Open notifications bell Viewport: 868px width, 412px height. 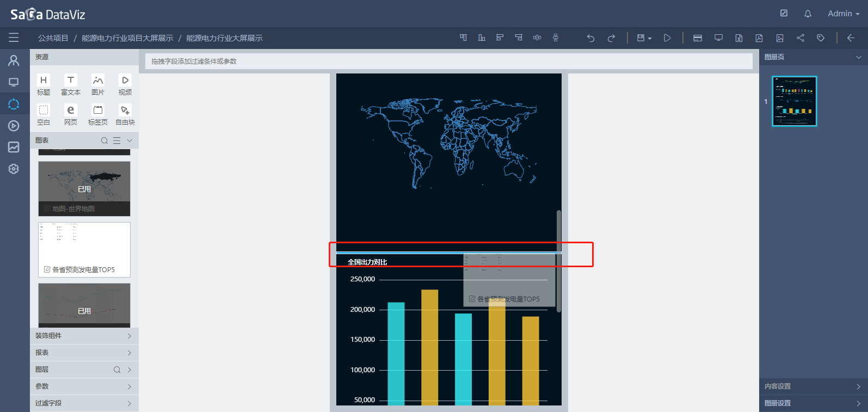pyautogui.click(x=808, y=14)
